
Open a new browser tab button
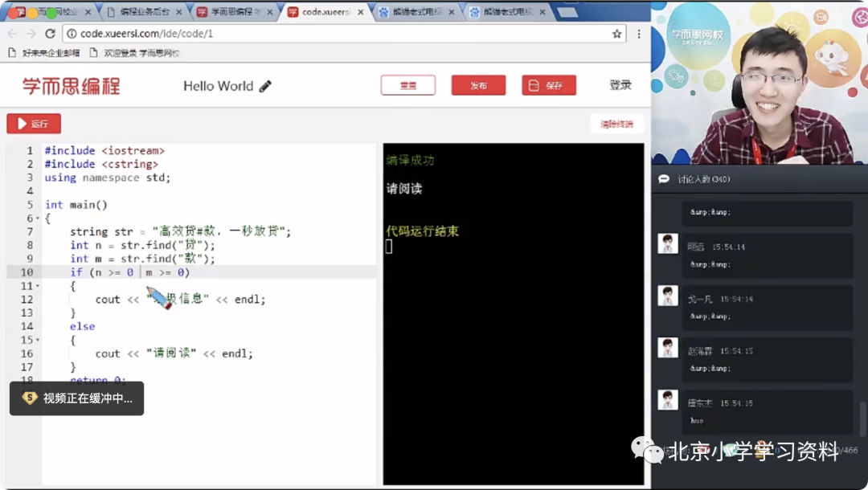click(567, 12)
